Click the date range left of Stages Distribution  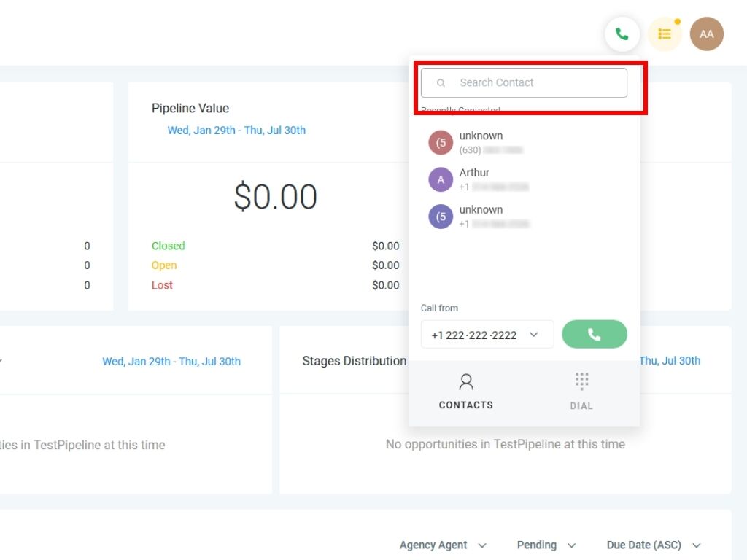tap(171, 362)
